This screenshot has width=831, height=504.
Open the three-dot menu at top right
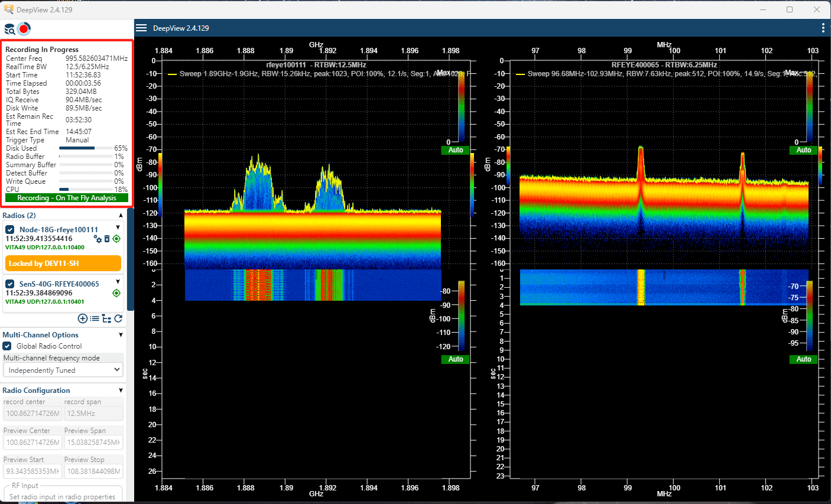823,27
